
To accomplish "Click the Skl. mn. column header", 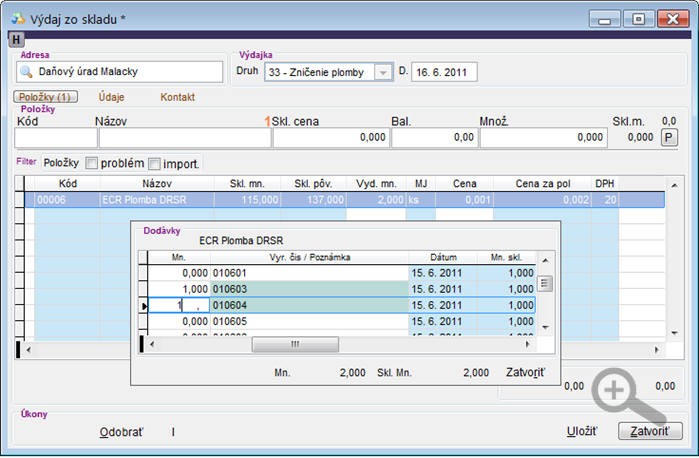I will tap(247, 184).
